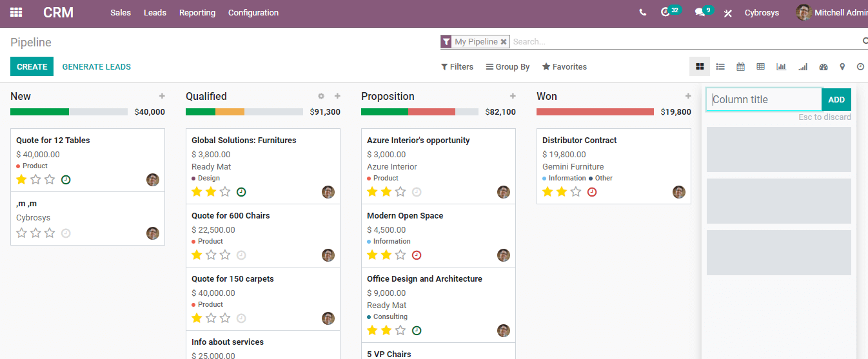The height and width of the screenshot is (359, 868).
Task: Set third star on Distributor Contract
Action: [576, 192]
